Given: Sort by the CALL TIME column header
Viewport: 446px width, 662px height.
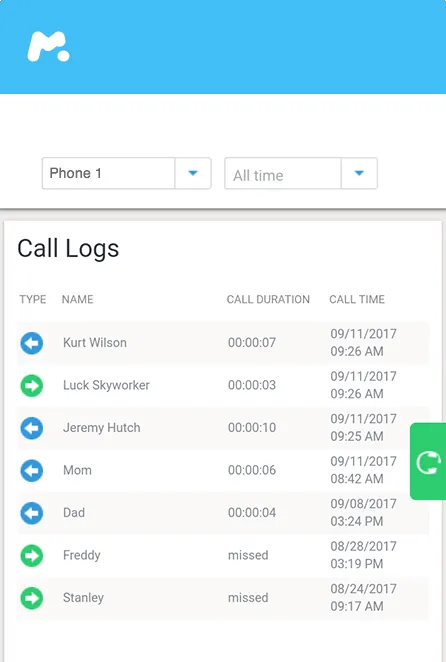Looking at the screenshot, I should pos(357,299).
